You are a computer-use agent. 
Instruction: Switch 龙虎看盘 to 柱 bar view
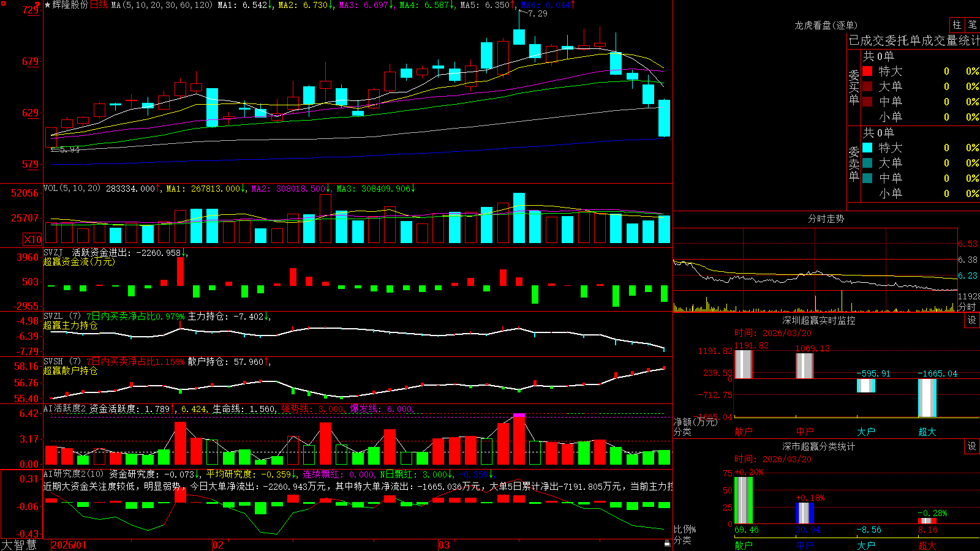coord(957,25)
